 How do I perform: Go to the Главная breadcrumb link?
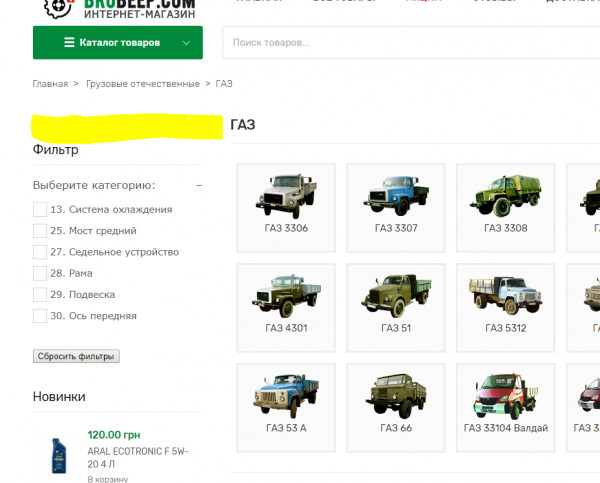[x=50, y=84]
